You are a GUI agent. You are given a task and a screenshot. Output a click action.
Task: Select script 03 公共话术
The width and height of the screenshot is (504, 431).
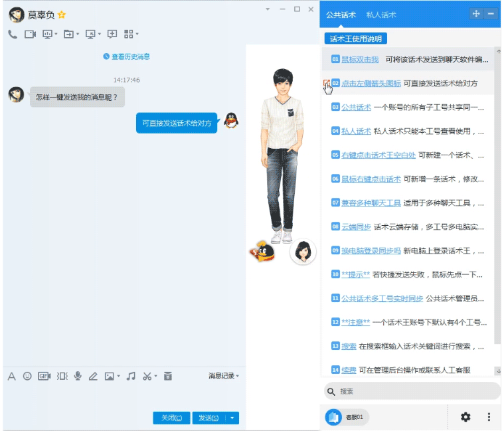pos(408,107)
